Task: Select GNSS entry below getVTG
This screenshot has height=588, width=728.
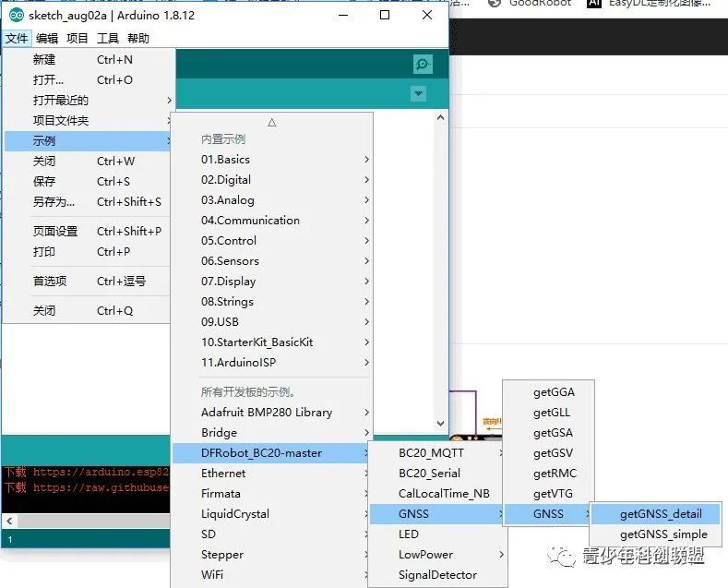Action: 548,514
